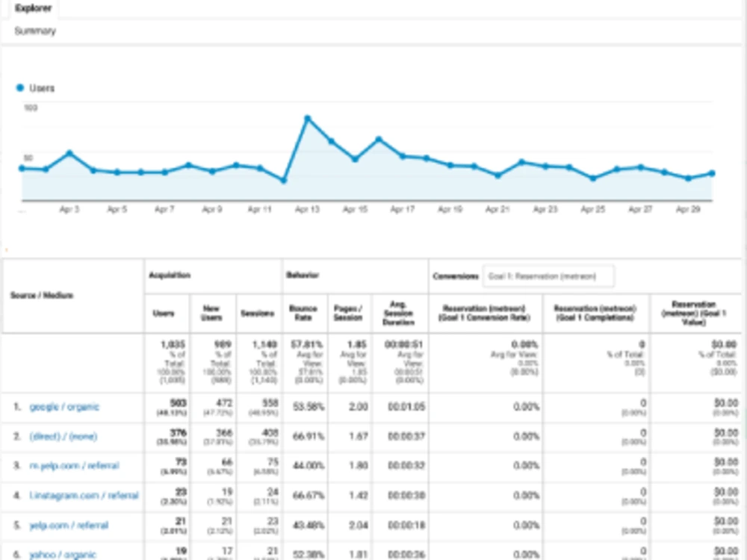Screen dimensions: 747x560
Task: Open the google / organic source link
Action: pos(64,407)
